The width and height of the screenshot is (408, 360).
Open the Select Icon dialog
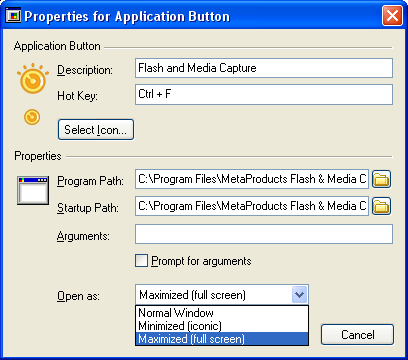coord(96,129)
